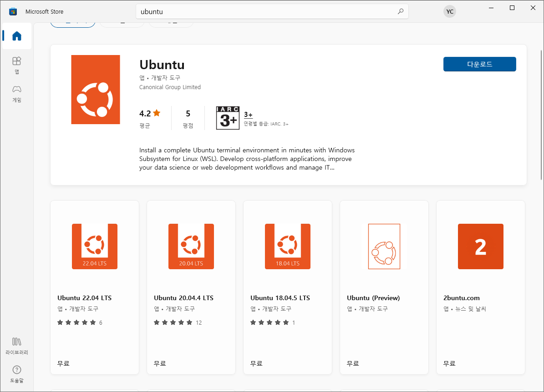This screenshot has width=544, height=392.
Task: Open the 3+ age rating link
Action: pyautogui.click(x=248, y=115)
